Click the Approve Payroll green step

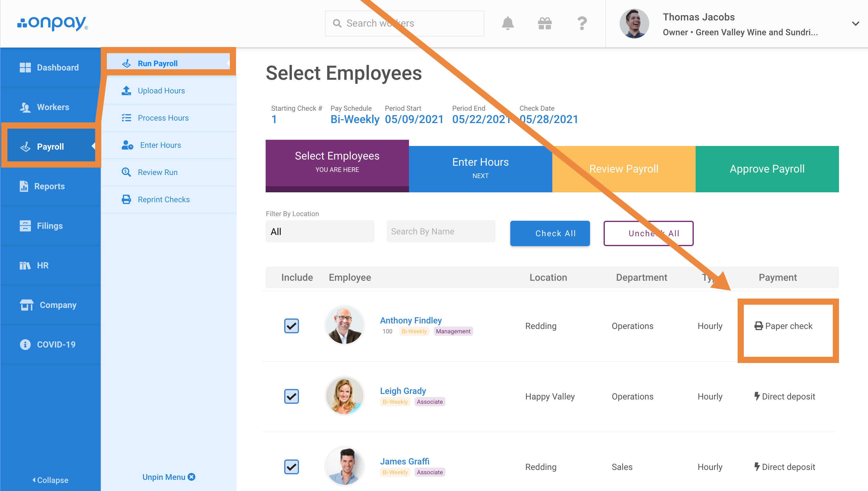coord(767,169)
